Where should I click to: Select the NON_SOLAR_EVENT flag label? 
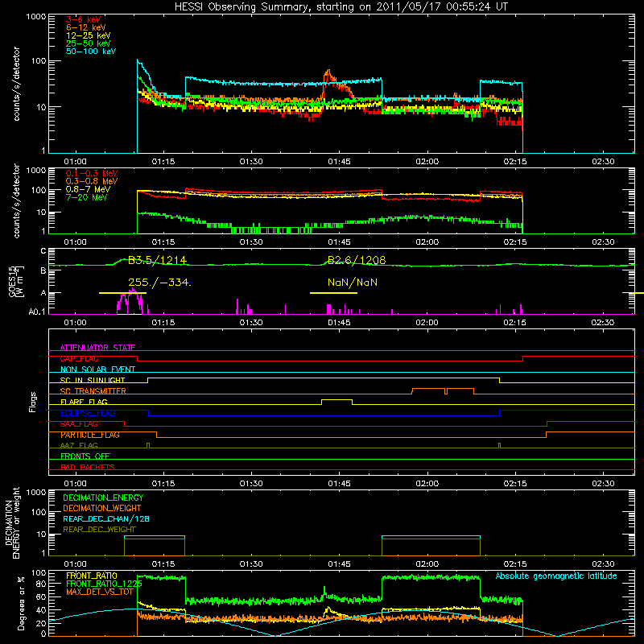(x=97, y=369)
